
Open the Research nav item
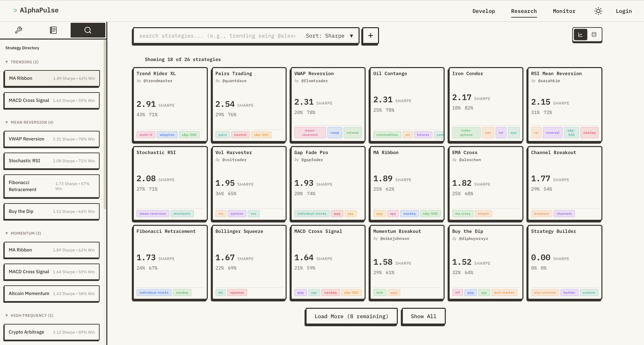click(x=524, y=11)
